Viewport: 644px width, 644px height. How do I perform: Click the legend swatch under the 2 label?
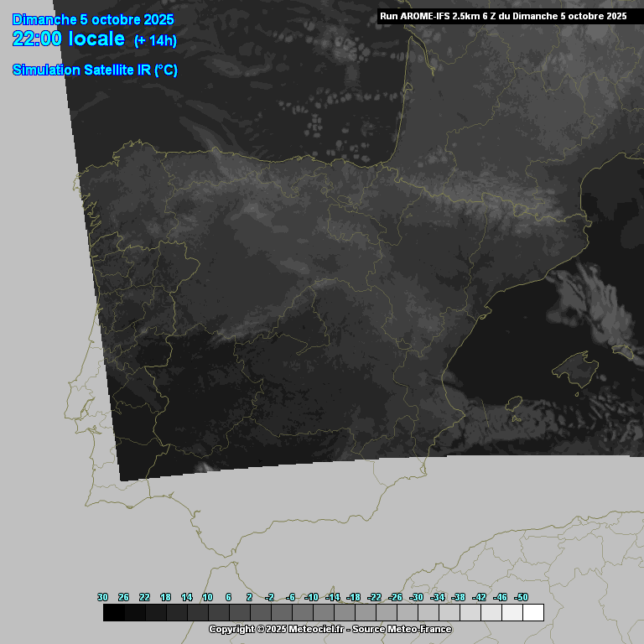(x=261, y=612)
